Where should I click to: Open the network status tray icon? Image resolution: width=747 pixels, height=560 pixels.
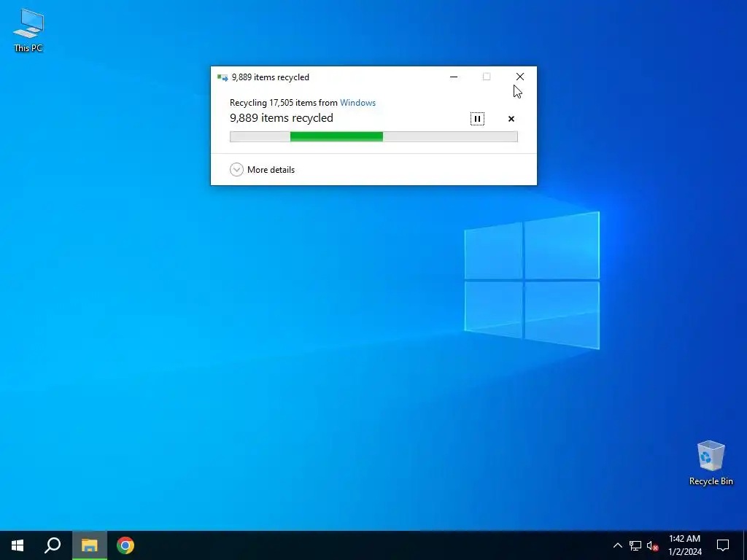point(635,545)
